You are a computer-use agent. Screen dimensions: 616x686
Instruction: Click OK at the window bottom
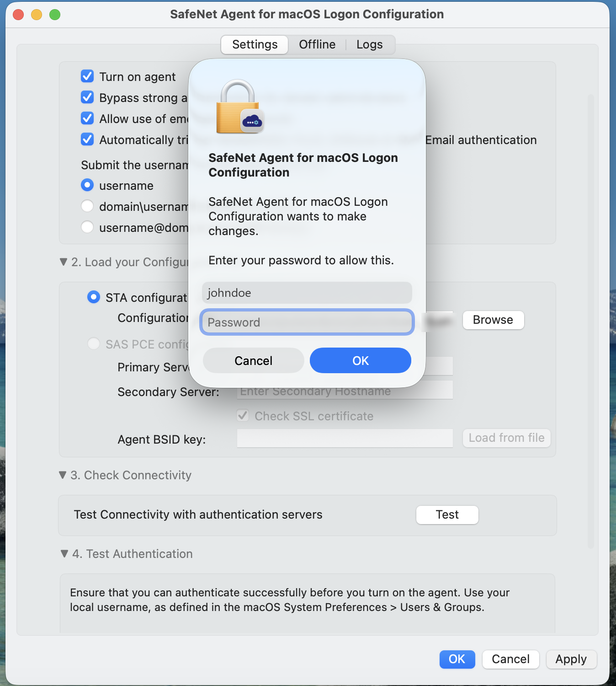[457, 659]
